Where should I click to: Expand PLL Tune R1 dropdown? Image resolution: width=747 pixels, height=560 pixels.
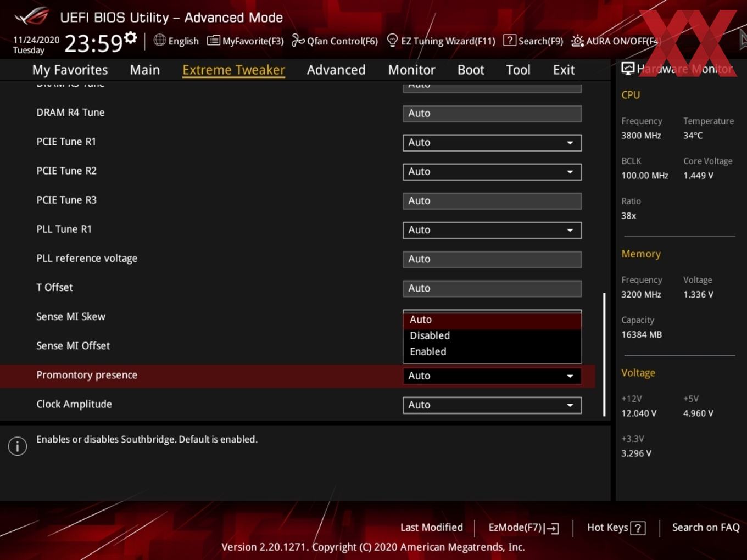click(492, 229)
